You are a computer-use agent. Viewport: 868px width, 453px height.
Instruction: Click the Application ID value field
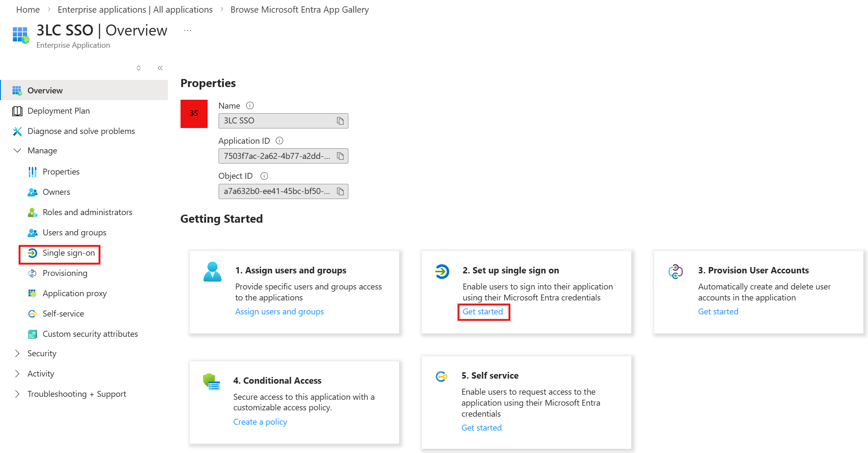tap(283, 156)
